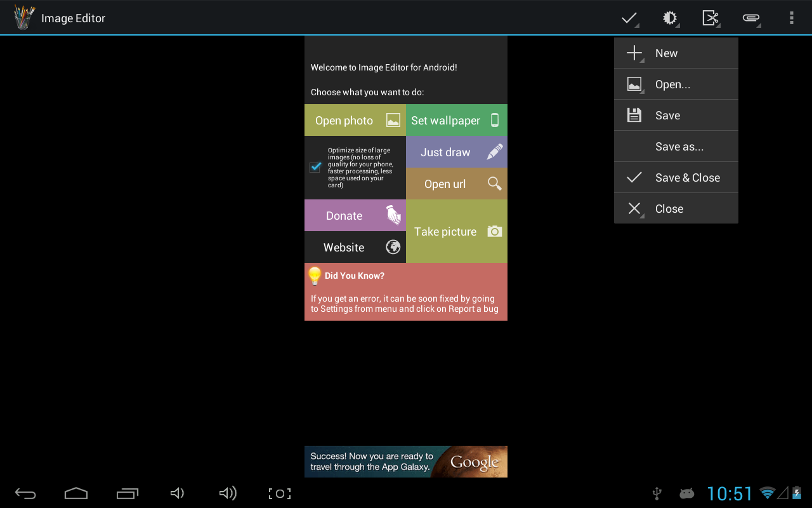This screenshot has width=812, height=508.
Task: Select the crop and cut tool
Action: click(x=710, y=18)
